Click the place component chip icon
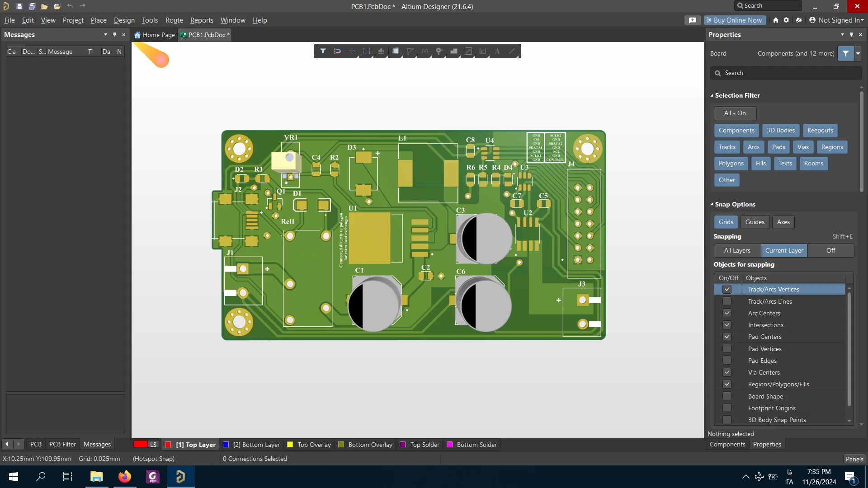The image size is (868, 488). [396, 51]
